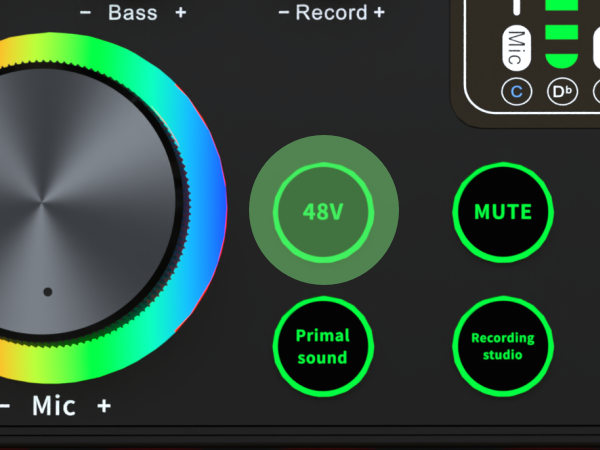600x450 pixels.
Task: Activate the Recording studio mode
Action: (x=502, y=346)
